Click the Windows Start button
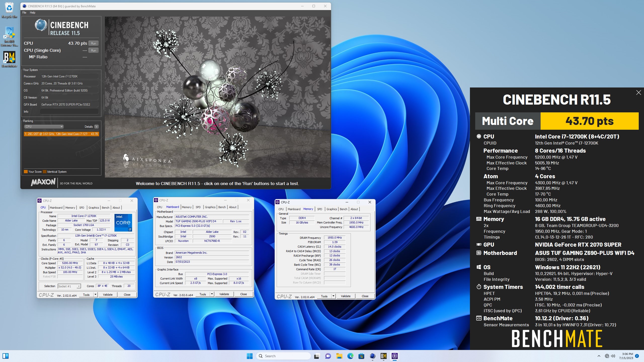This screenshot has height=362, width=644. pyautogui.click(x=250, y=356)
